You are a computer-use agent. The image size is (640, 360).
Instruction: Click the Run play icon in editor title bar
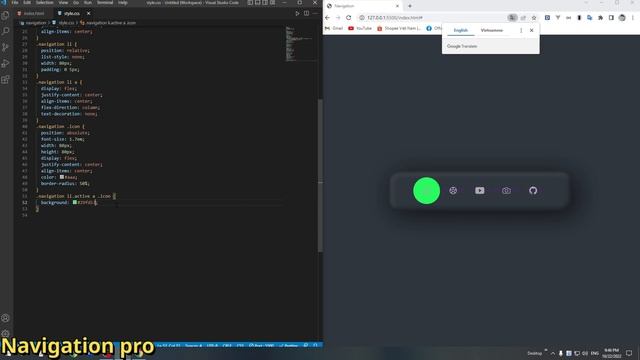pos(297,13)
